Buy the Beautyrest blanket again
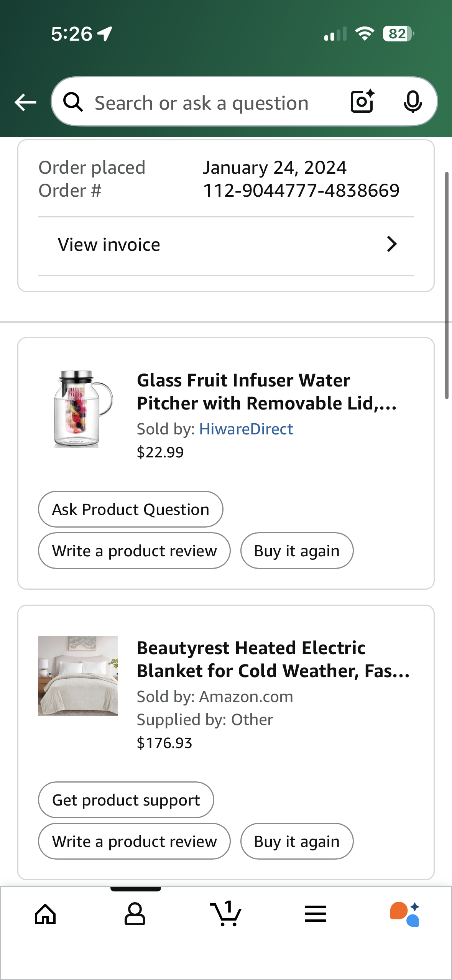The height and width of the screenshot is (980, 452). (x=297, y=841)
